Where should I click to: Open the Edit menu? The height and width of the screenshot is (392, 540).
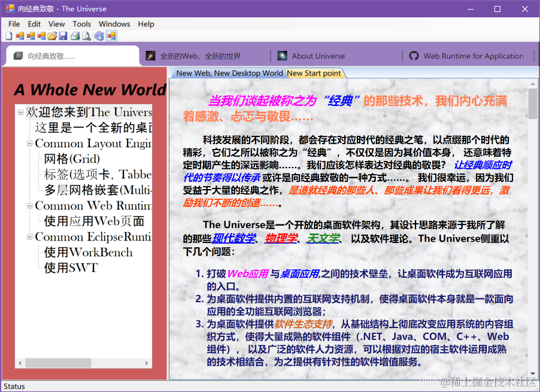coord(34,24)
